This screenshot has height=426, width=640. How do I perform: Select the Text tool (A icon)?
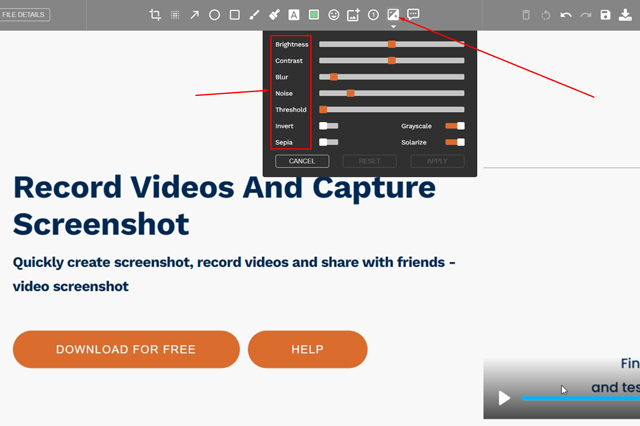pyautogui.click(x=294, y=15)
